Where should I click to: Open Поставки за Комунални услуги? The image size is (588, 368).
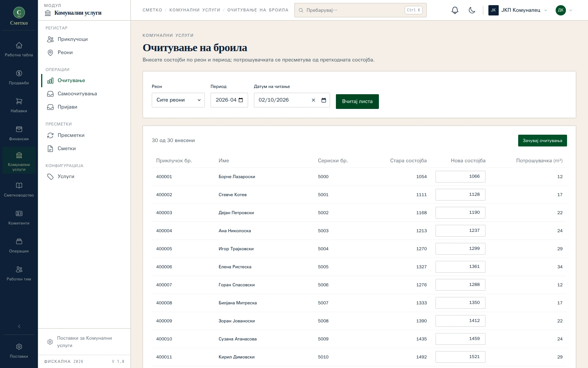(x=84, y=342)
